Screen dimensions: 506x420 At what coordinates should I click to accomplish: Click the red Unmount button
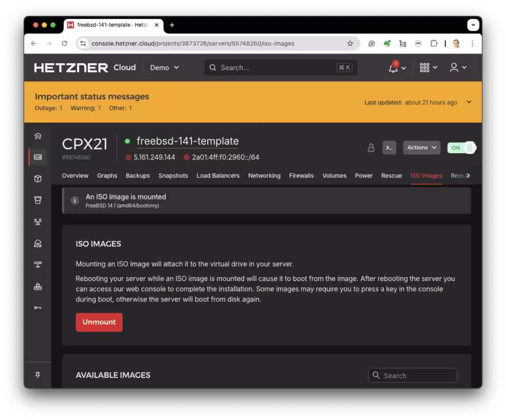click(x=99, y=322)
